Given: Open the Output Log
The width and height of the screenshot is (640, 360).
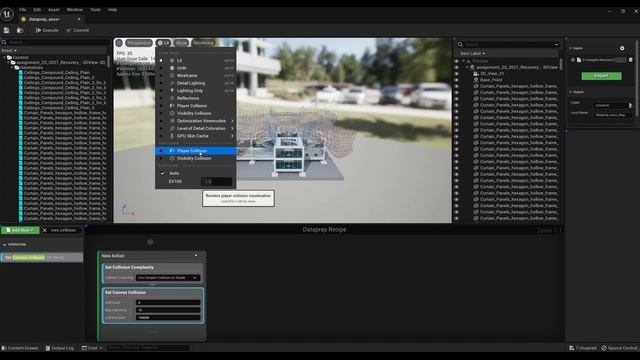Looking at the screenshot, I should 60,348.
